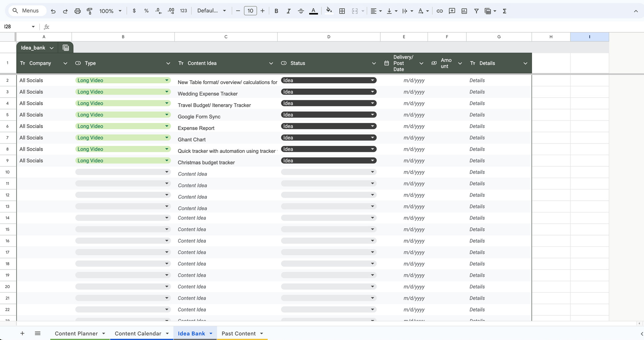Click the functions sigma icon
The height and width of the screenshot is (340, 644).
504,11
